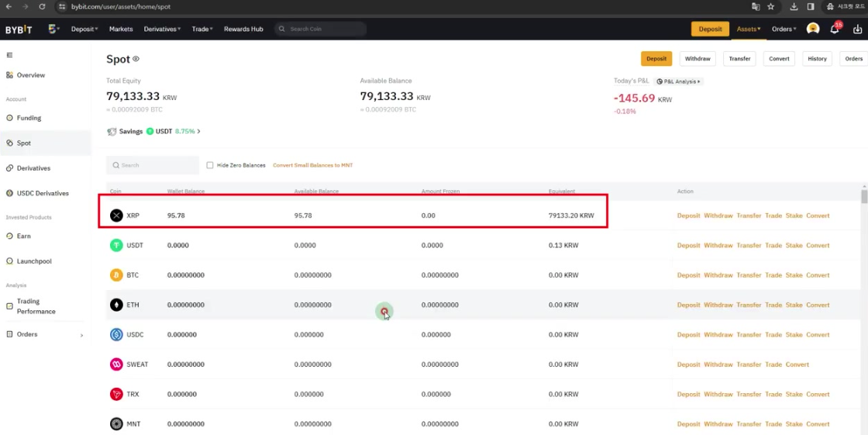Screen dimensions: 868x435
Task: Click the Transfer button near Spot title
Action: pos(739,59)
